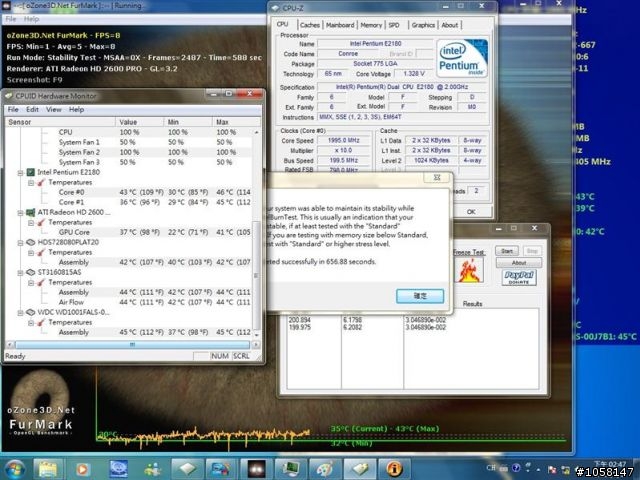640x480 pixels.
Task: Close the stability result dialog
Action: [437, 177]
